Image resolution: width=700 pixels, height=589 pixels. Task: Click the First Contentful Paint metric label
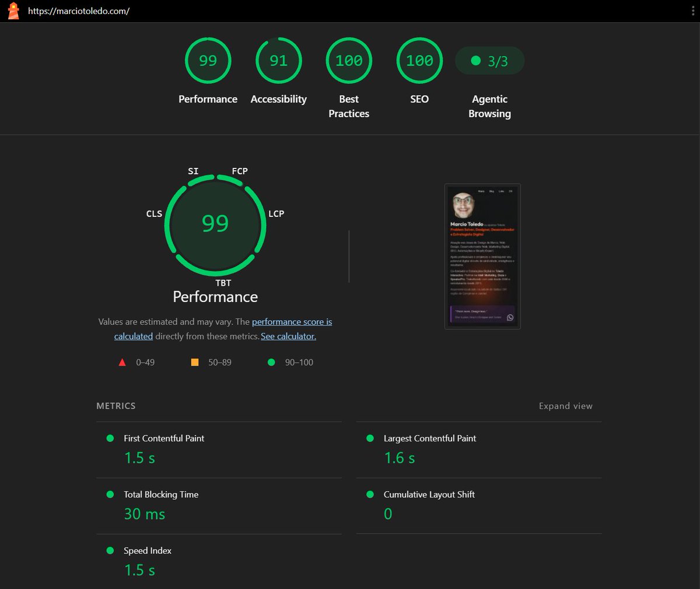pyautogui.click(x=164, y=439)
